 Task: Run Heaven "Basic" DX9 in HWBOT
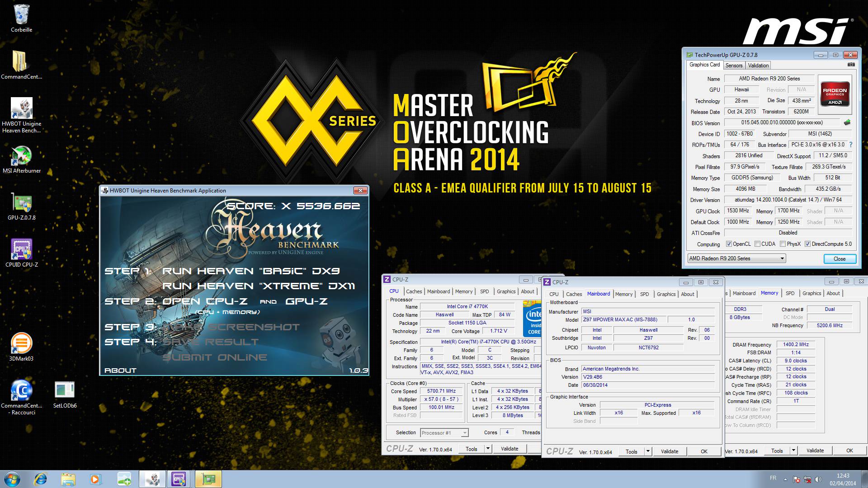[x=250, y=271]
